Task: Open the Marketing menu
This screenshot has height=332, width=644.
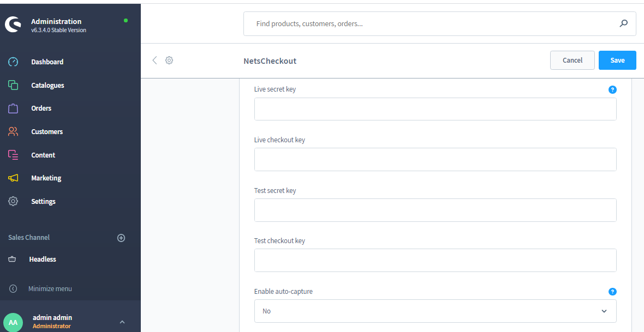Action: (46, 178)
